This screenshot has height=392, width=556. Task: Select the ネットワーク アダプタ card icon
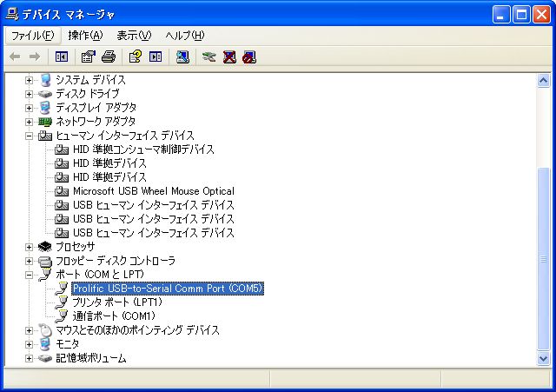[x=45, y=122]
